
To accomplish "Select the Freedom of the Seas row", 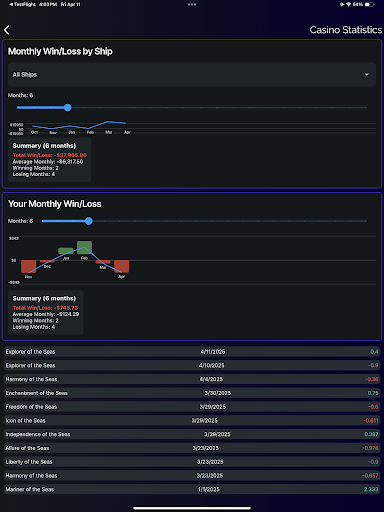I will tap(192, 407).
